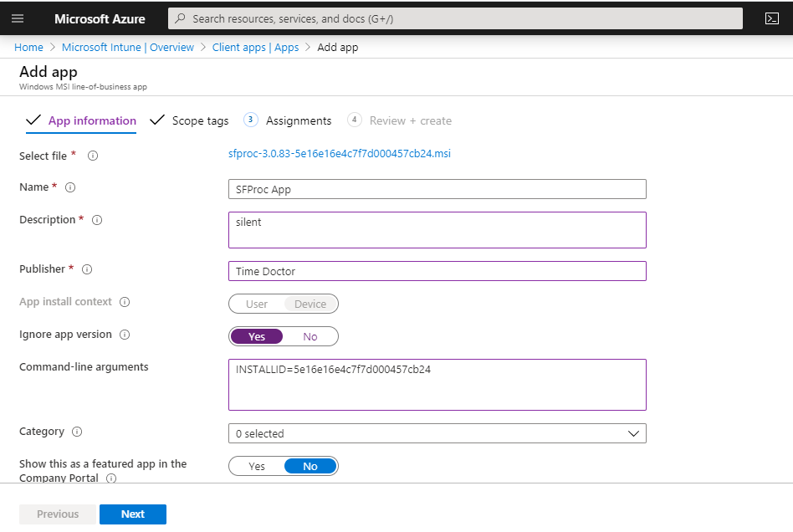Click the Microsoft Azure logo text

point(100,19)
